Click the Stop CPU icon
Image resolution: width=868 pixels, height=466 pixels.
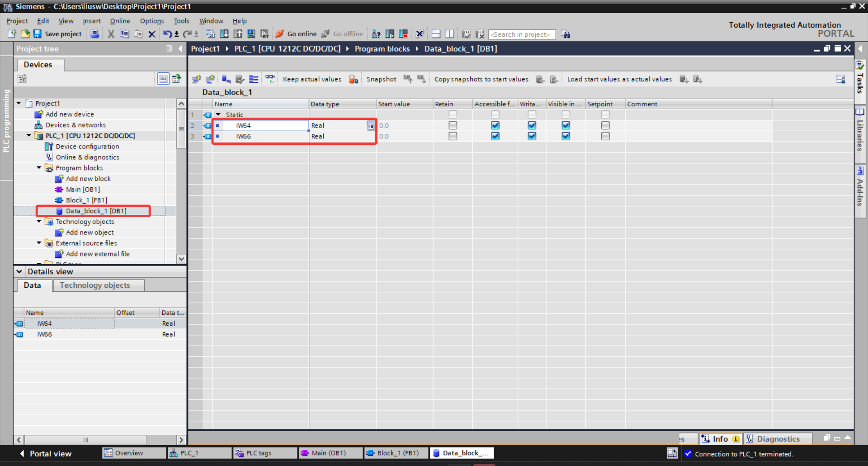tap(403, 34)
